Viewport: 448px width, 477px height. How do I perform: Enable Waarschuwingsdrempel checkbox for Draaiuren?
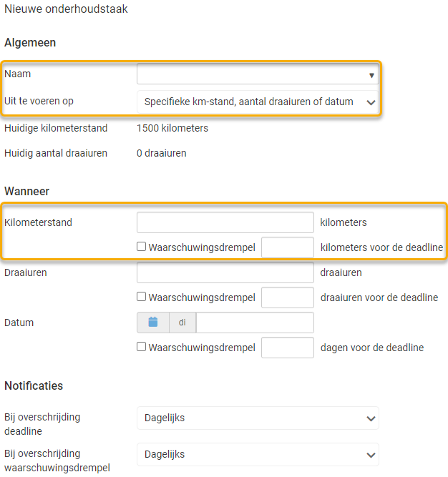click(142, 297)
